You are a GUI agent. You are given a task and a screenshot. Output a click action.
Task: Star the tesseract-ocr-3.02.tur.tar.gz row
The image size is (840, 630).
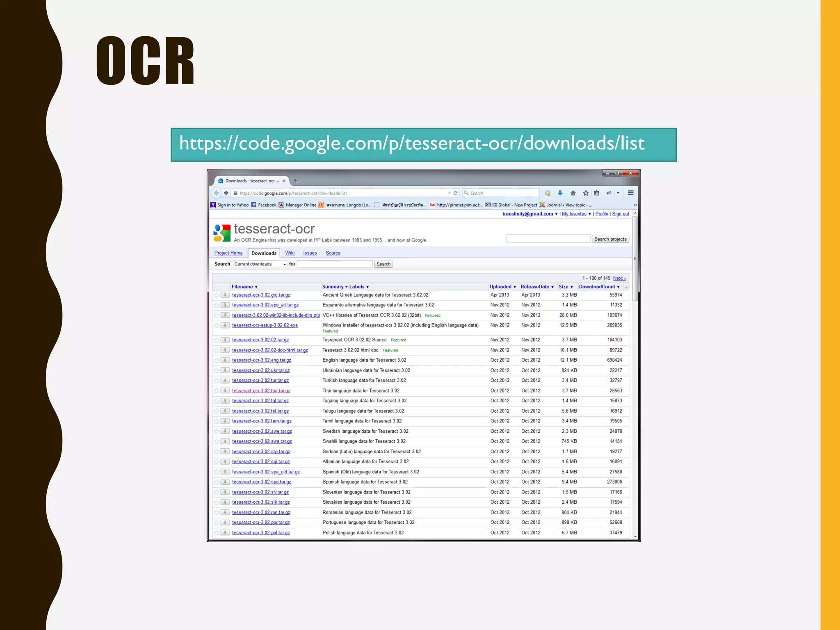[x=217, y=381]
